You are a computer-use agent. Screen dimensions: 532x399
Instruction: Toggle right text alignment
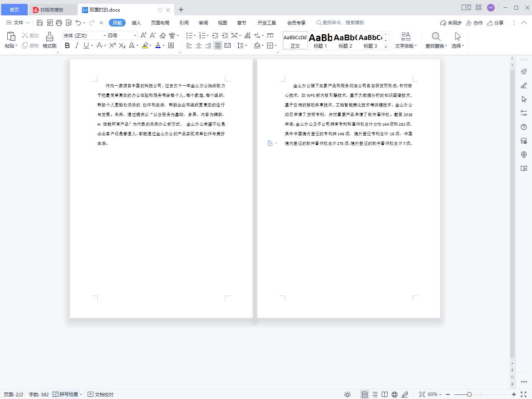click(208, 45)
